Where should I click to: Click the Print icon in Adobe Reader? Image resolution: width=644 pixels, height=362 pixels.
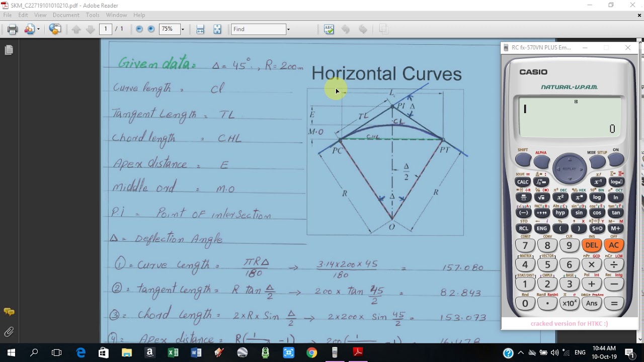(13, 29)
